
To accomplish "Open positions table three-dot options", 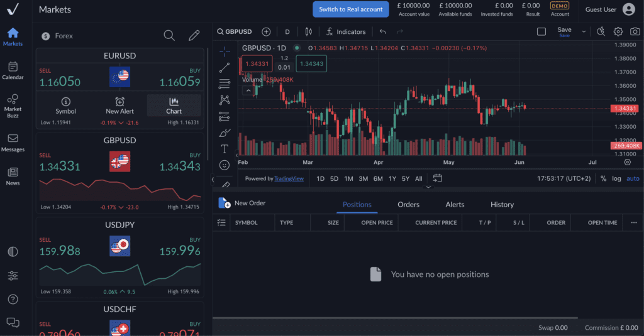I will pos(634,222).
